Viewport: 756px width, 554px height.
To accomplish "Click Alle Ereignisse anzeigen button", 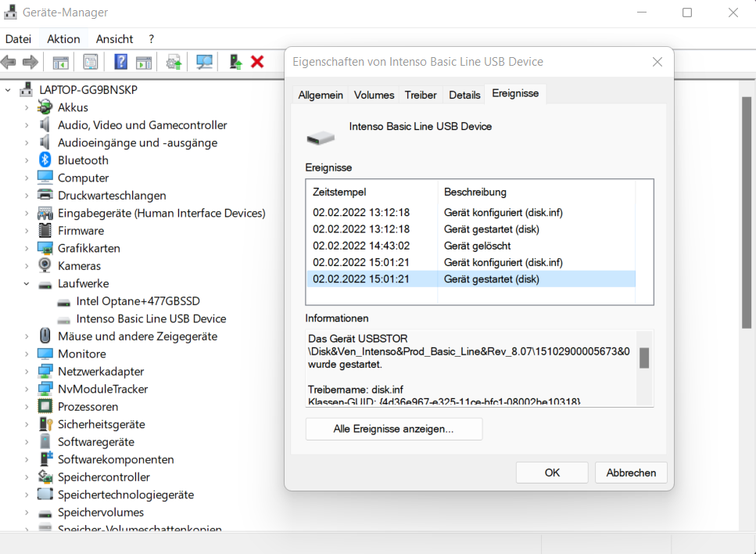I will [x=394, y=429].
